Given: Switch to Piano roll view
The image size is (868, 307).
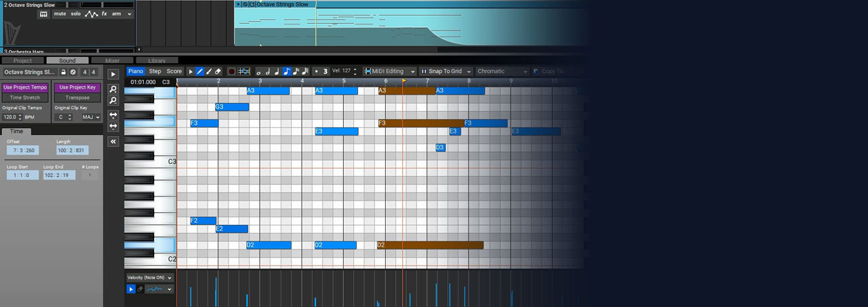Looking at the screenshot, I should coord(136,71).
